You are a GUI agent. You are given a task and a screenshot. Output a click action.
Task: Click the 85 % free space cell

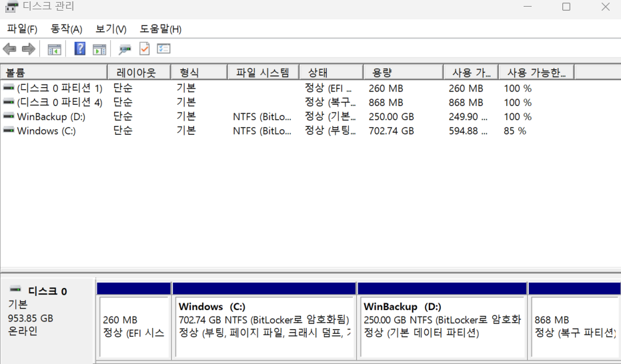tap(515, 131)
